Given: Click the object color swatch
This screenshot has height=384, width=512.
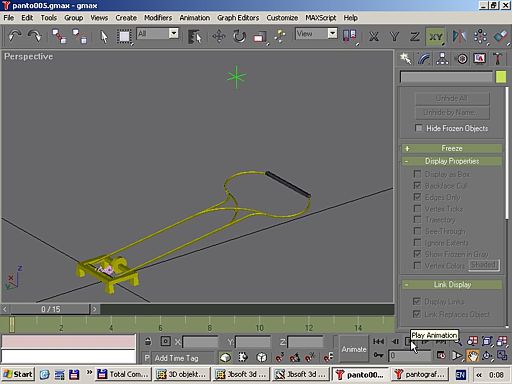Looking at the screenshot, I should click(x=501, y=77).
